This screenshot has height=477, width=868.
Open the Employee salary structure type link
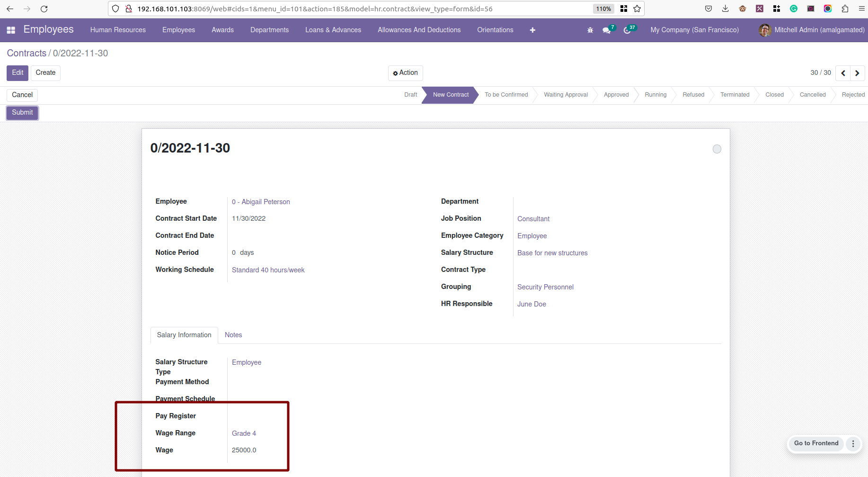point(247,362)
